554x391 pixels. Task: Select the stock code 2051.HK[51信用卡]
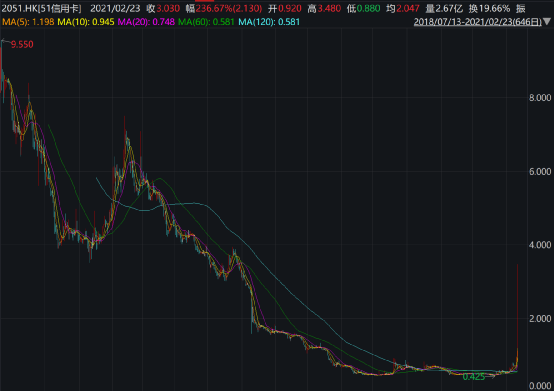coord(41,8)
